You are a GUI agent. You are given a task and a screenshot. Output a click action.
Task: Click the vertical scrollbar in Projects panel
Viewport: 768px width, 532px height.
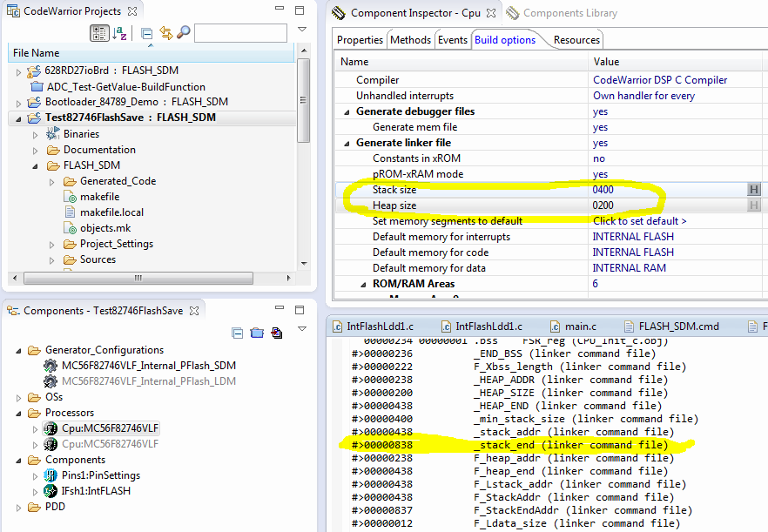click(x=304, y=100)
